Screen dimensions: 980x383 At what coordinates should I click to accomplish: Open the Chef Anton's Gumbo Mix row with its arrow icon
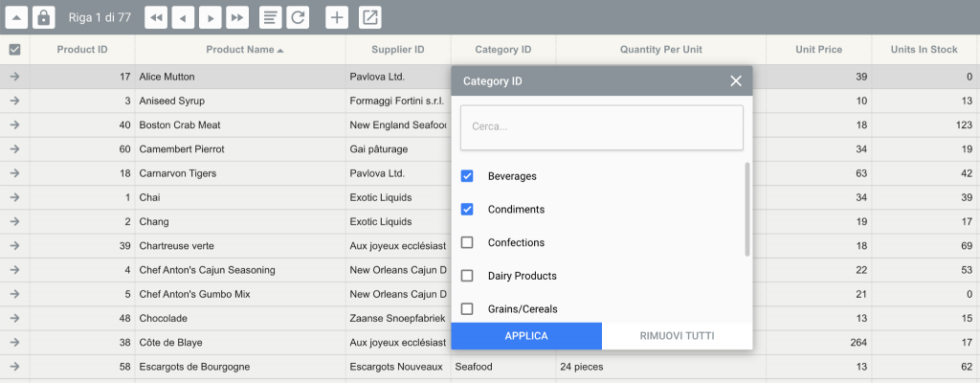click(x=15, y=294)
